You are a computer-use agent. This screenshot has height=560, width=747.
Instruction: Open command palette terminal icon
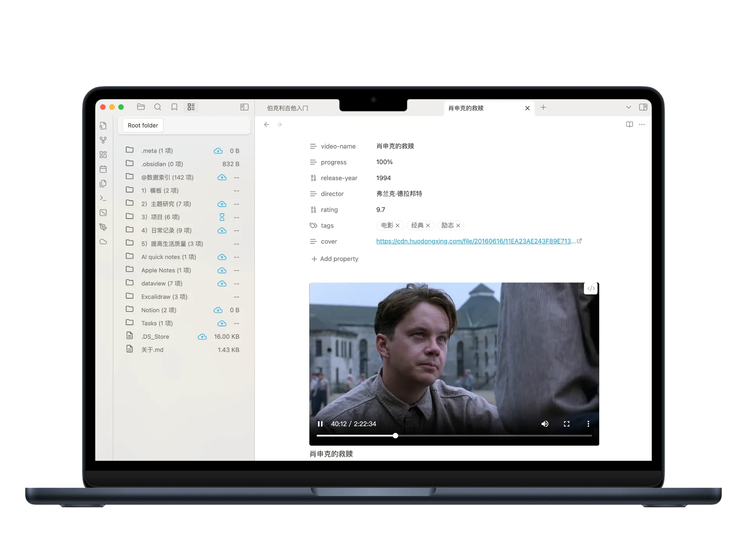click(x=103, y=198)
